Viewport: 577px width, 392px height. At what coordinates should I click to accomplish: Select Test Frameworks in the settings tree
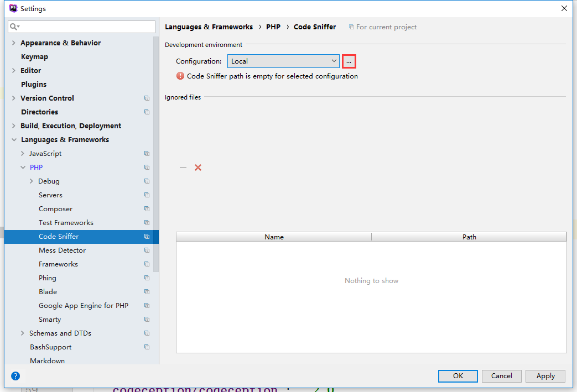[66, 223]
